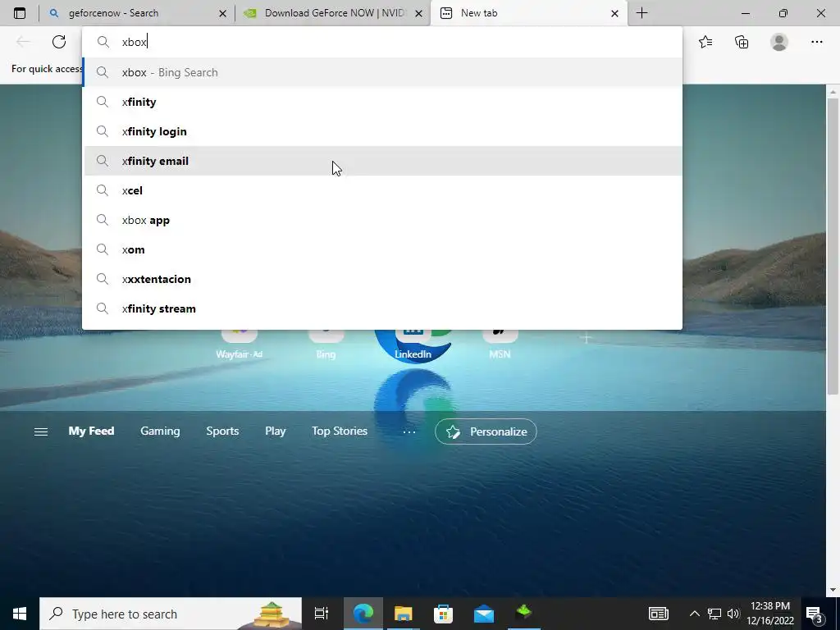Open the feed hamburger menu
840x630 pixels.
click(x=41, y=431)
